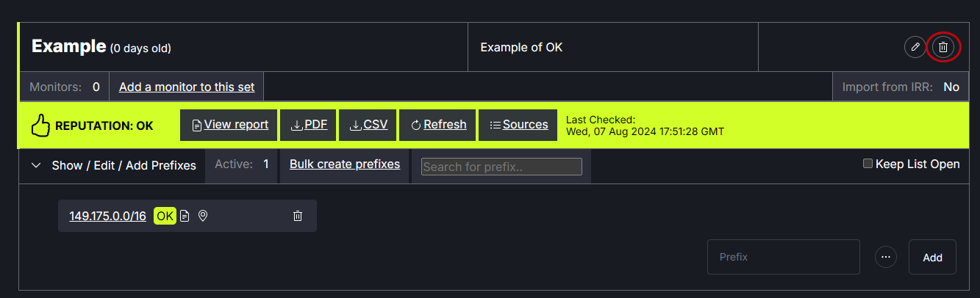
Task: Open the Bulk create prefixes link
Action: 345,164
